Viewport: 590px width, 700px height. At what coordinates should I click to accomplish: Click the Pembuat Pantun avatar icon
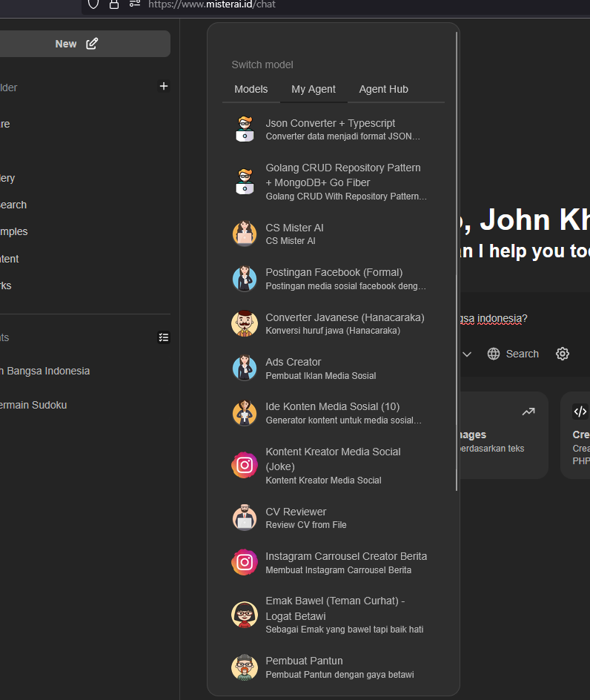coord(245,667)
